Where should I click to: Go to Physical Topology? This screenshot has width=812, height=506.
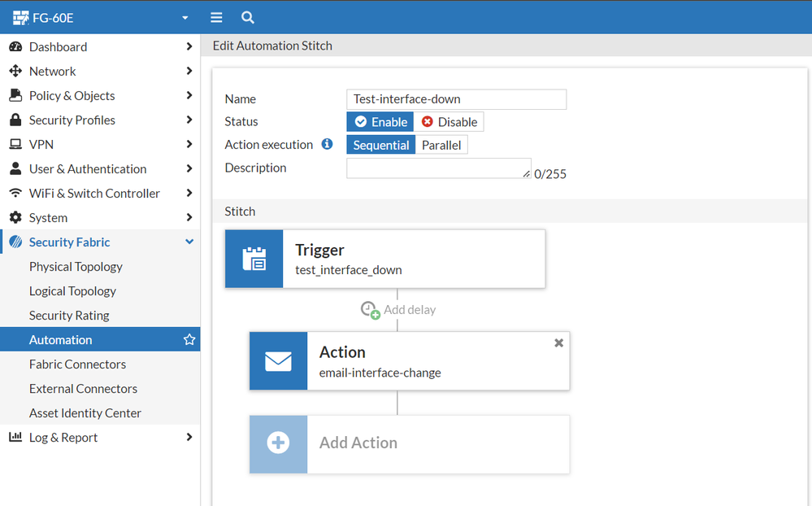point(76,267)
